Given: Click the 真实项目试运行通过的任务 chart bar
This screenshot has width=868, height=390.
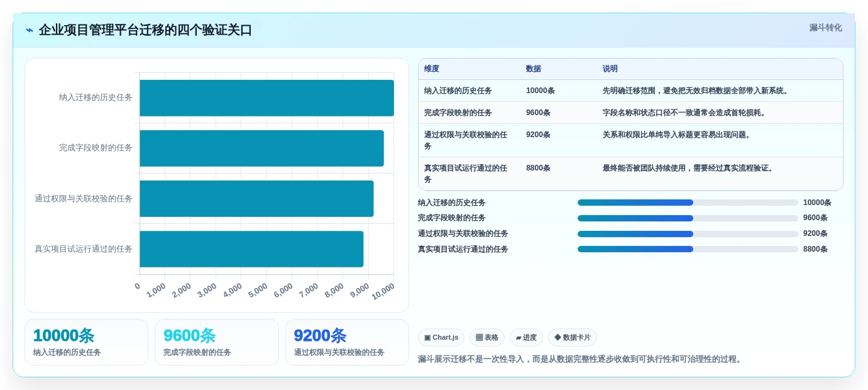Looking at the screenshot, I should (x=251, y=249).
